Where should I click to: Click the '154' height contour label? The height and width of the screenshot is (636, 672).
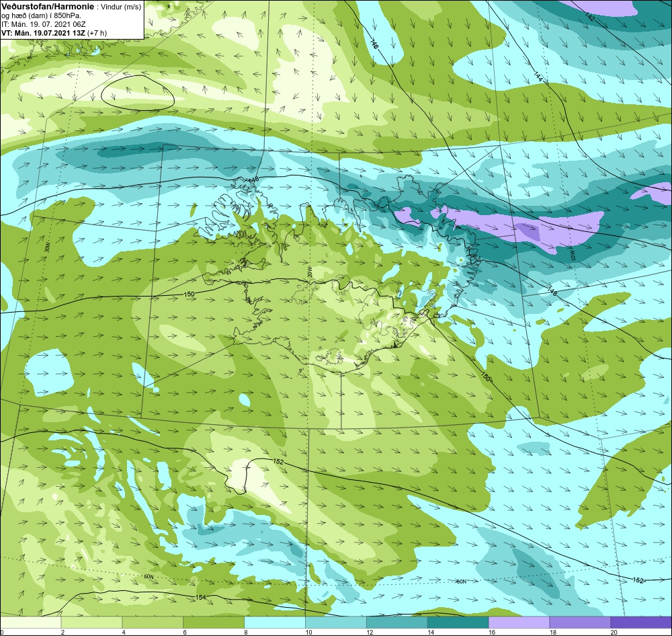[200, 598]
